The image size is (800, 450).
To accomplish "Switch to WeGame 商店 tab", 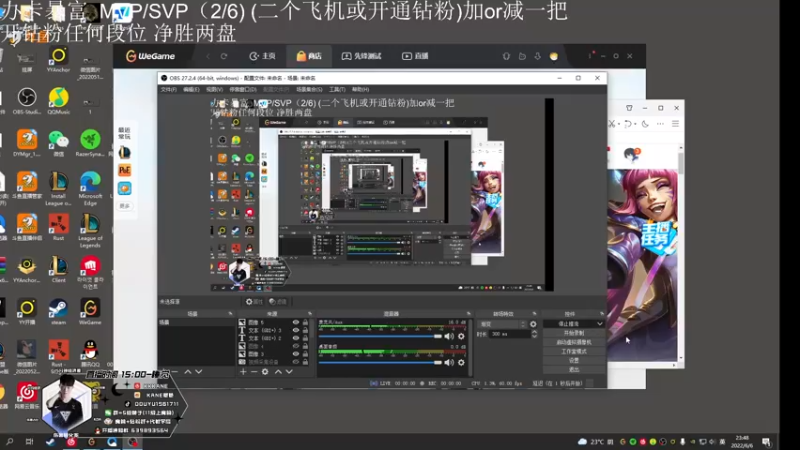I will [309, 56].
